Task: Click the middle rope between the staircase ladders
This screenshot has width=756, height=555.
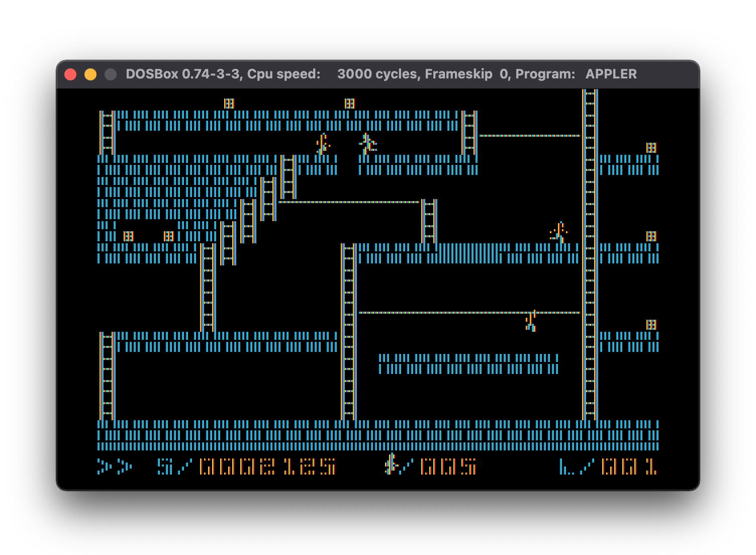Action: click(349, 202)
